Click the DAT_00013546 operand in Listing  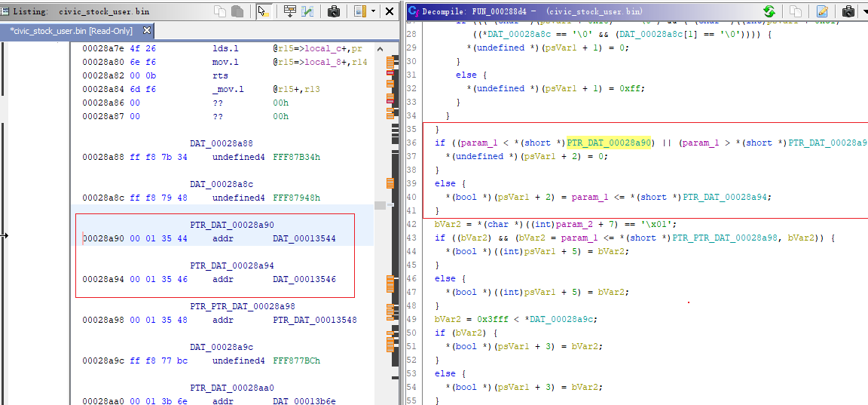pyautogui.click(x=304, y=280)
